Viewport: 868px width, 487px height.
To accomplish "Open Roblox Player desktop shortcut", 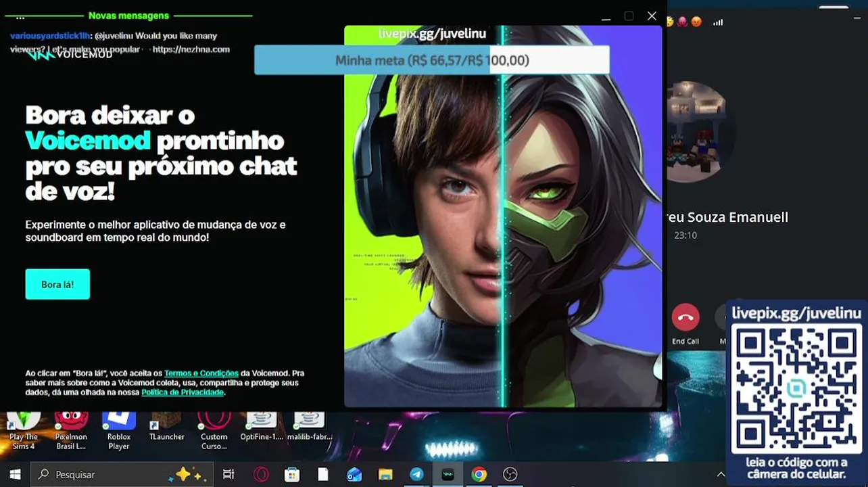I will point(119,430).
